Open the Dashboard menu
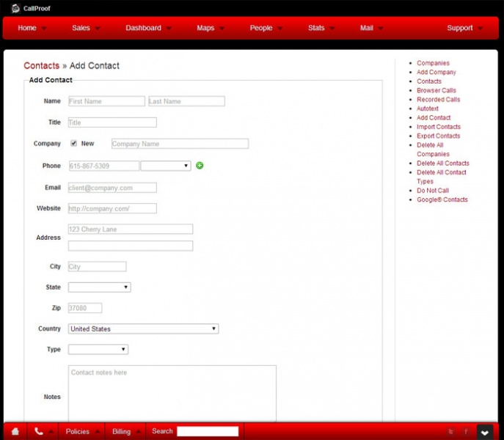 tap(148, 28)
